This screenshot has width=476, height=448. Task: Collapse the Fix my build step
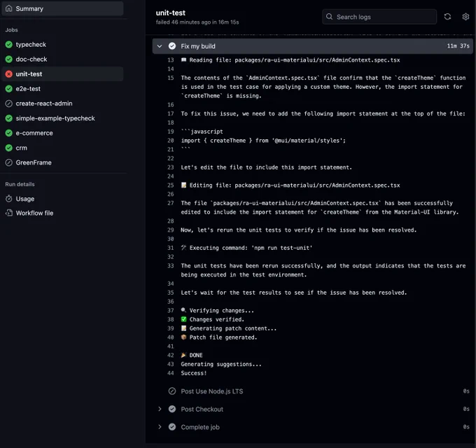click(x=160, y=46)
